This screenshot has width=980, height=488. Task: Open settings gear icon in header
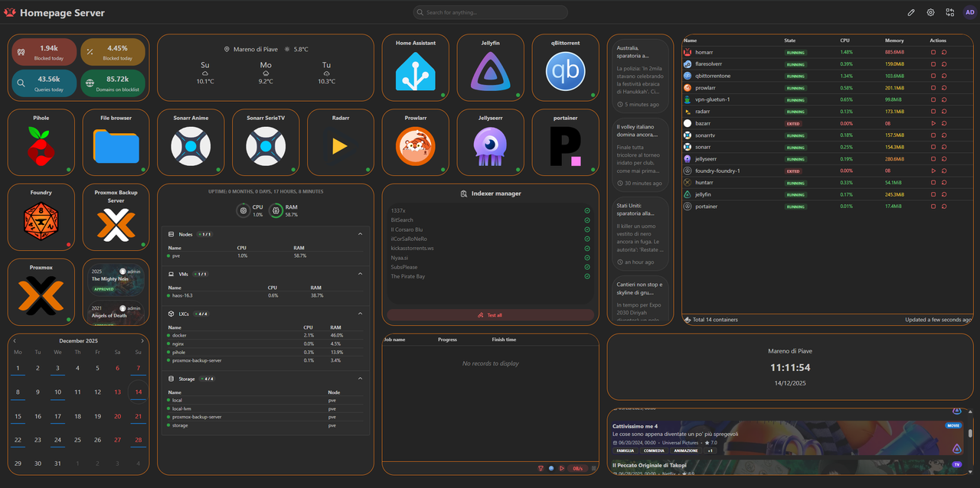pos(930,12)
